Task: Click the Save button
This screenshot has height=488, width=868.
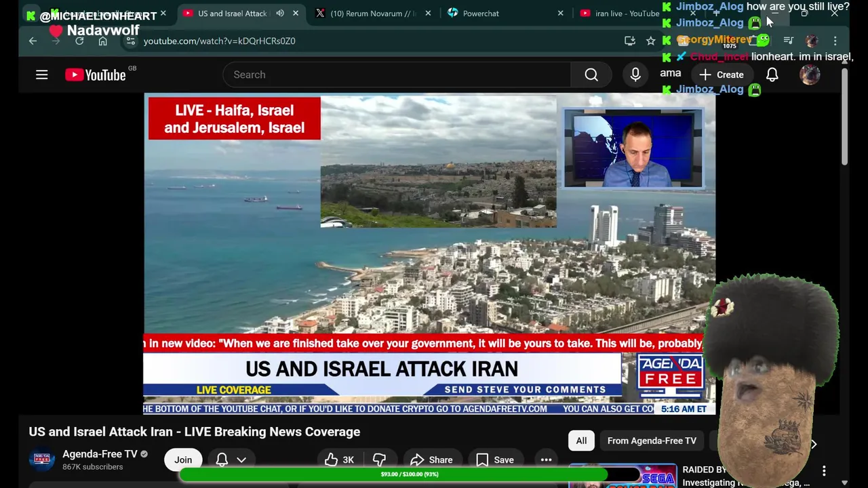Action: [494, 460]
